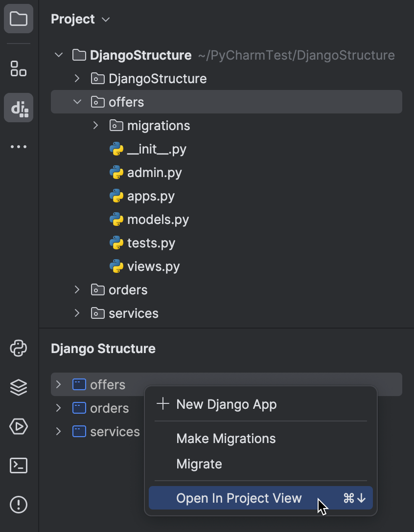Select Make Migrations from context menu
This screenshot has height=532, width=414.
click(x=226, y=439)
